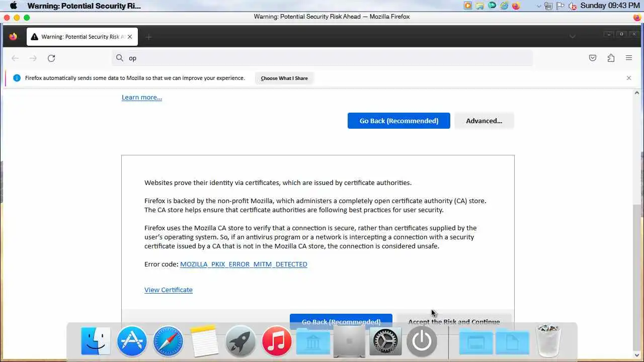Click the Sunday 09:43 PM clock

pos(610,6)
